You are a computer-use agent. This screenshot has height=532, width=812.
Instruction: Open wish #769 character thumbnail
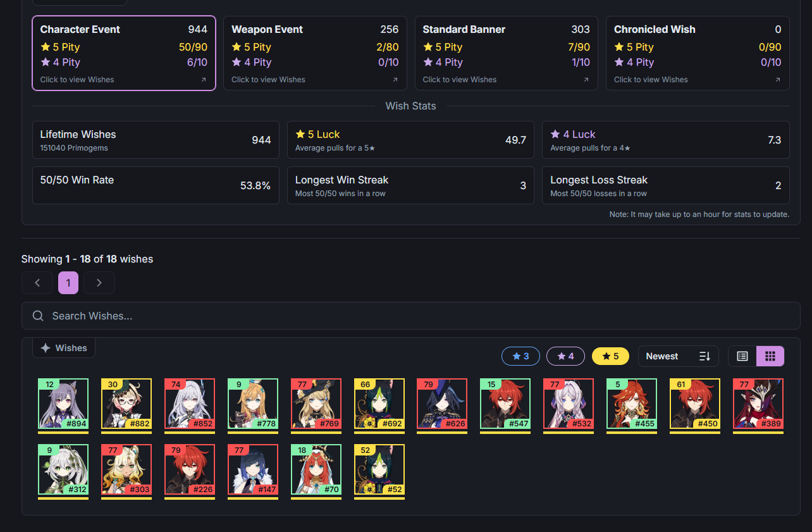(316, 404)
